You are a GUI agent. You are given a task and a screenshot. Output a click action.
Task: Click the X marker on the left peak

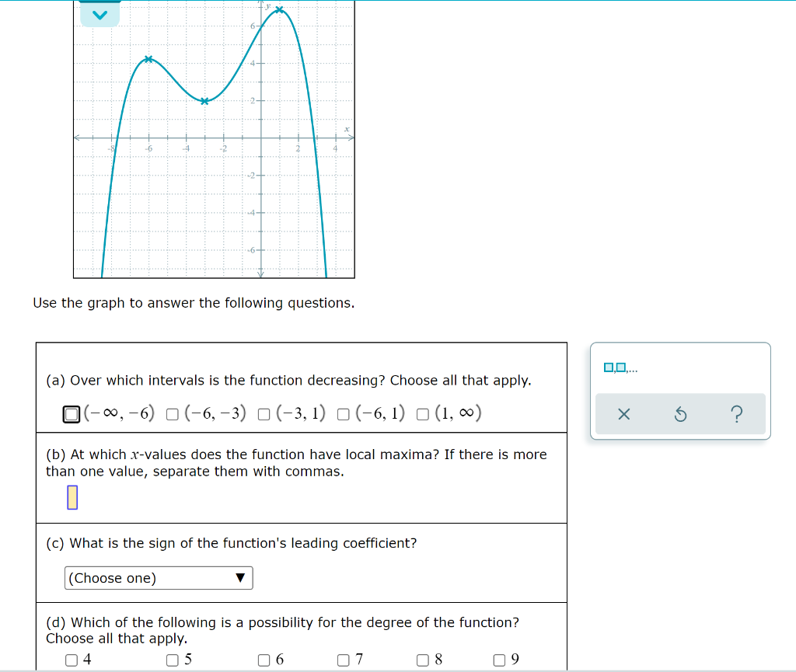coord(149,60)
